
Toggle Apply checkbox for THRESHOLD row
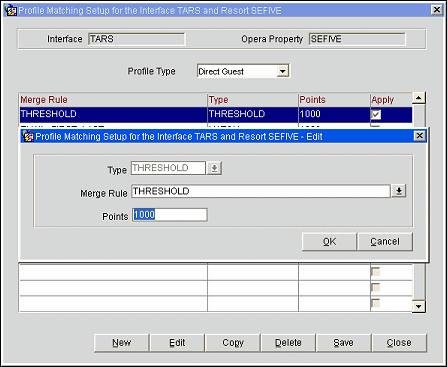(376, 115)
